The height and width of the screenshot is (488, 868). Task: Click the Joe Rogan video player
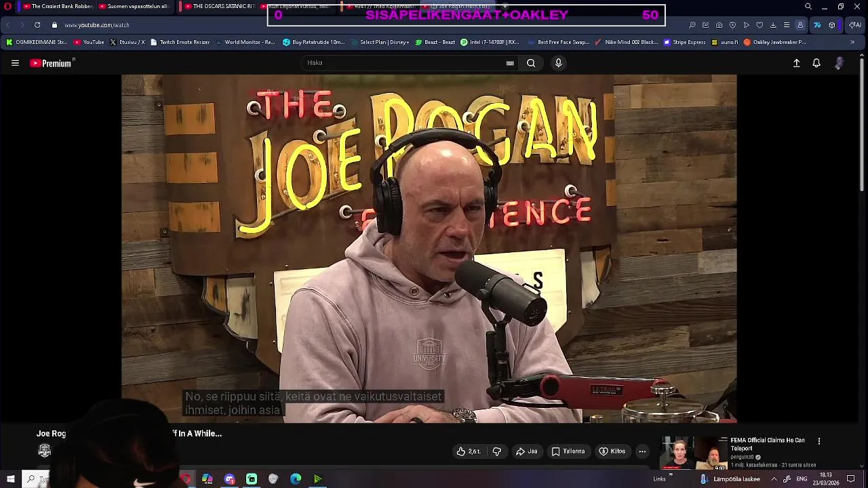(429, 249)
